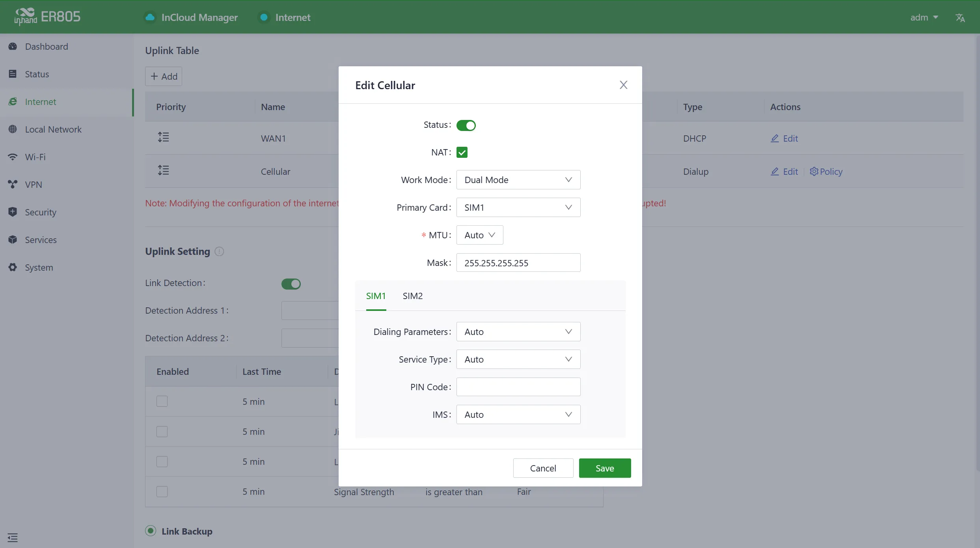Open the adm user menu
The width and height of the screenshot is (980, 548).
click(x=924, y=17)
